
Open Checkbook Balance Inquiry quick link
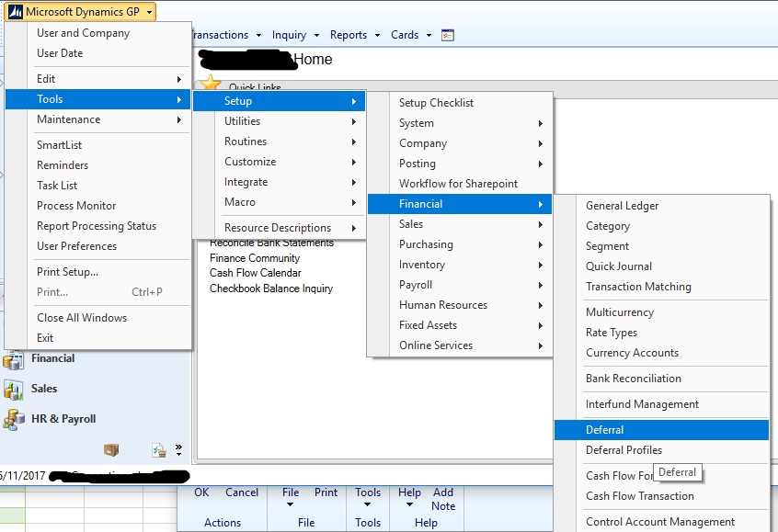[x=271, y=289]
